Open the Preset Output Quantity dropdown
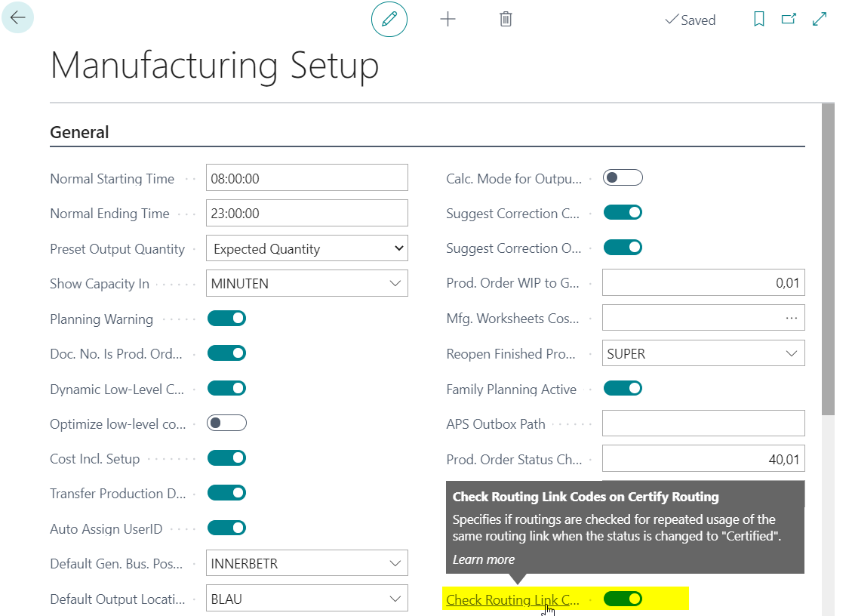 pos(306,248)
